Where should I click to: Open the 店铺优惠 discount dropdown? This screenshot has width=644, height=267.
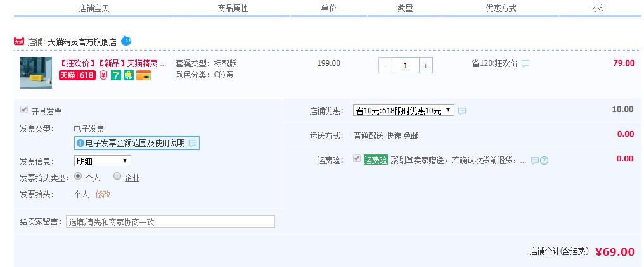[403, 110]
